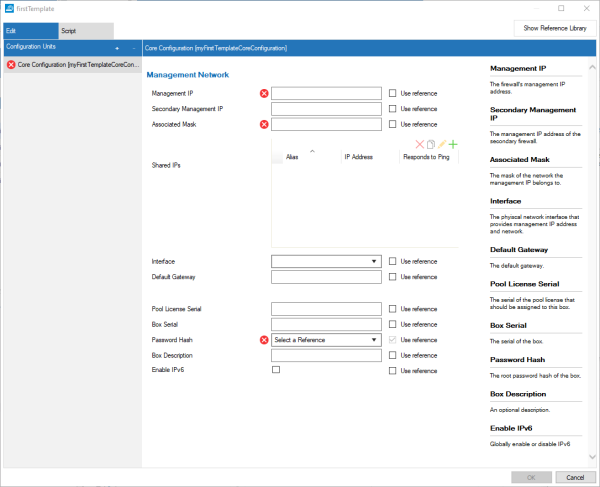Image resolution: width=600 pixels, height=487 pixels.
Task: Enable Use reference for Default Gateway
Action: click(392, 277)
